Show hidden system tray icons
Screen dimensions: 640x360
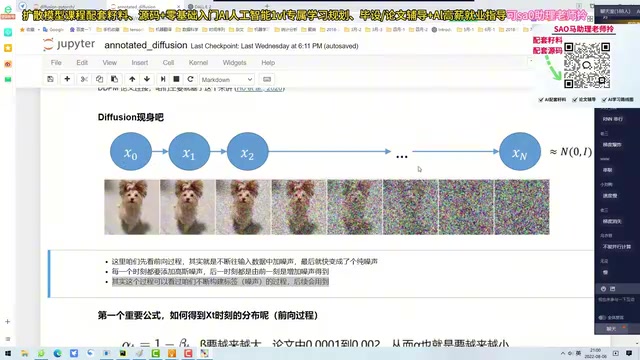point(563,353)
